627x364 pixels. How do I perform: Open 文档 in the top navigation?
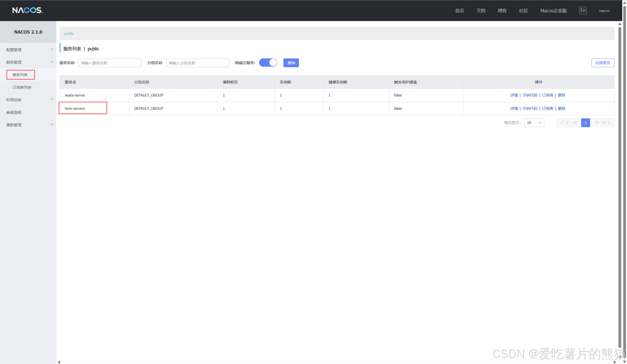(x=481, y=11)
